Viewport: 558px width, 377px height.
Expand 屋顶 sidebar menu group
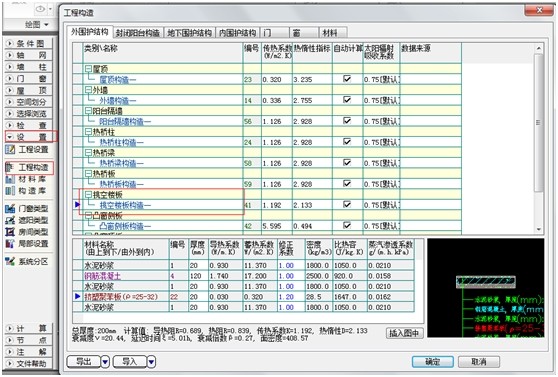coord(28,90)
